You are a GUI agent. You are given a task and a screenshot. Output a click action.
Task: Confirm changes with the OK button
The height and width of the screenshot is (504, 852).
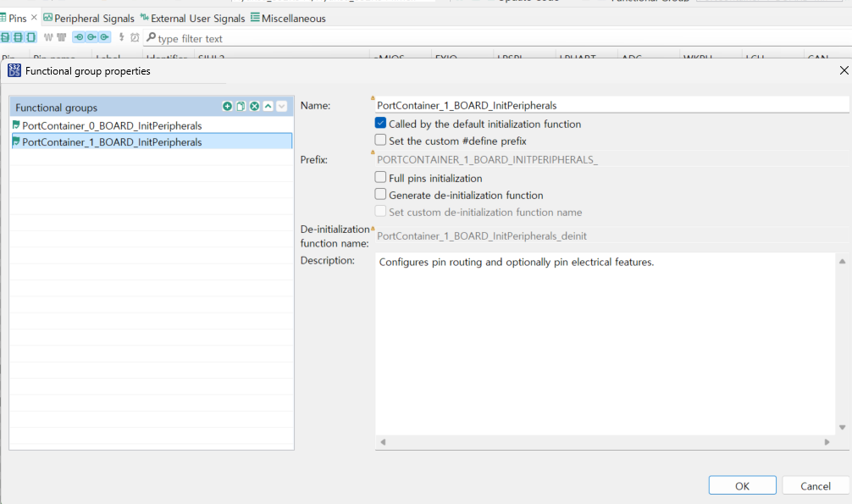coord(742,485)
